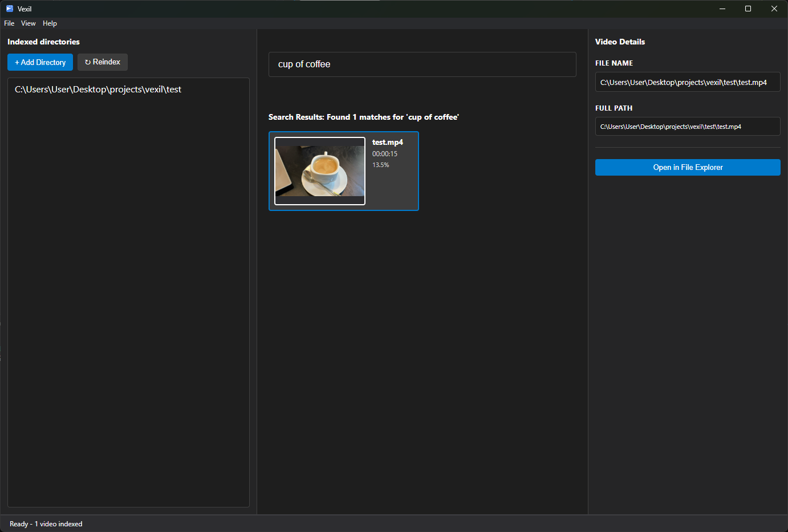This screenshot has height=532, width=788.
Task: Click the Reindex button
Action: (102, 62)
